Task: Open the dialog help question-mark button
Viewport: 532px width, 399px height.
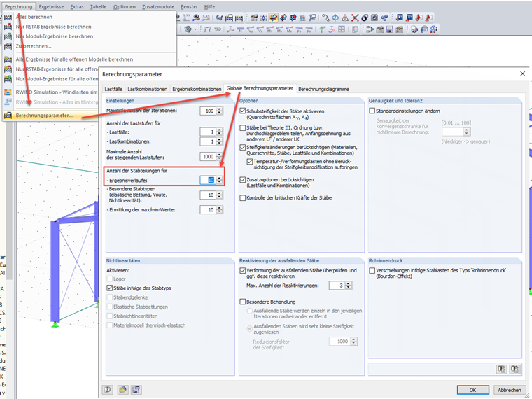Action: [x=108, y=389]
